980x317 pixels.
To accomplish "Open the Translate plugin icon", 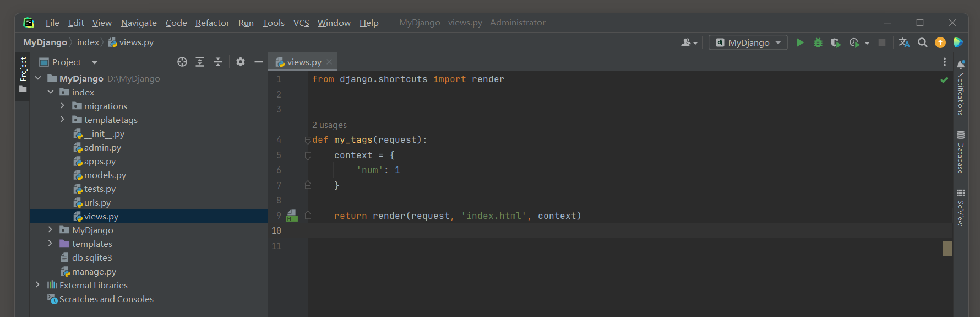I will coord(904,42).
